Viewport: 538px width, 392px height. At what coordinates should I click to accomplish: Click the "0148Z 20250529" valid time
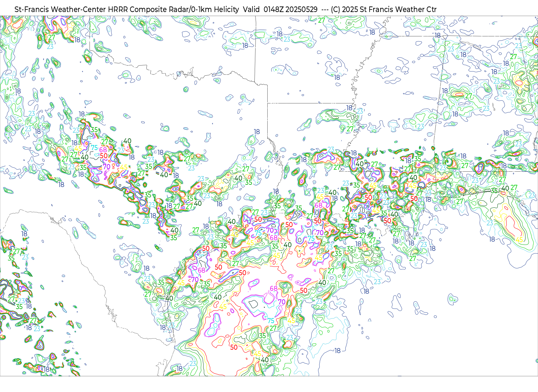(x=291, y=10)
